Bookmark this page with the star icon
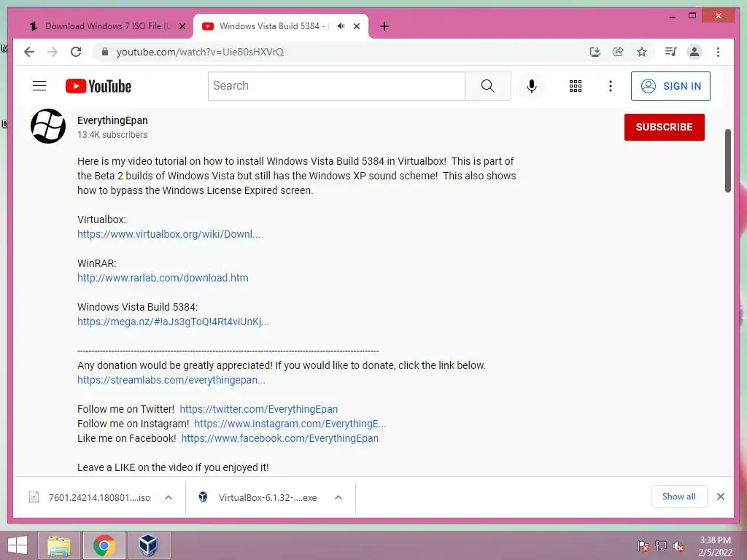This screenshot has width=747, height=560. click(x=642, y=52)
